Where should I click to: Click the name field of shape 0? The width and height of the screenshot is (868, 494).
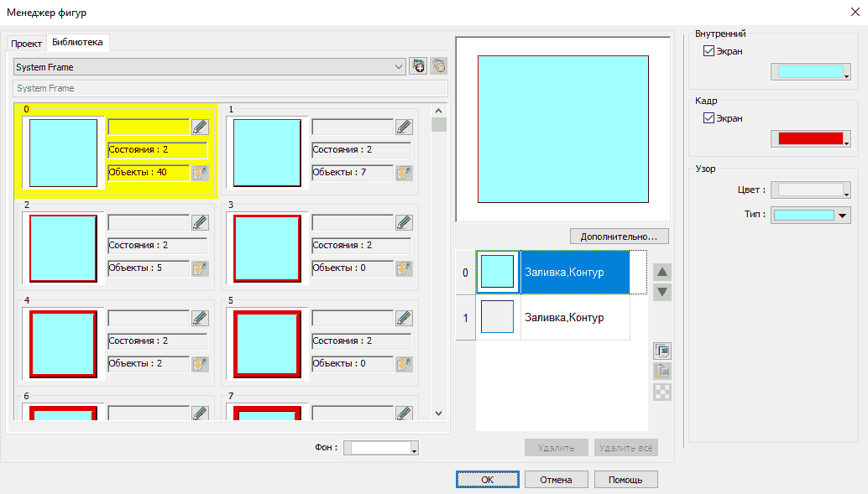(149, 127)
